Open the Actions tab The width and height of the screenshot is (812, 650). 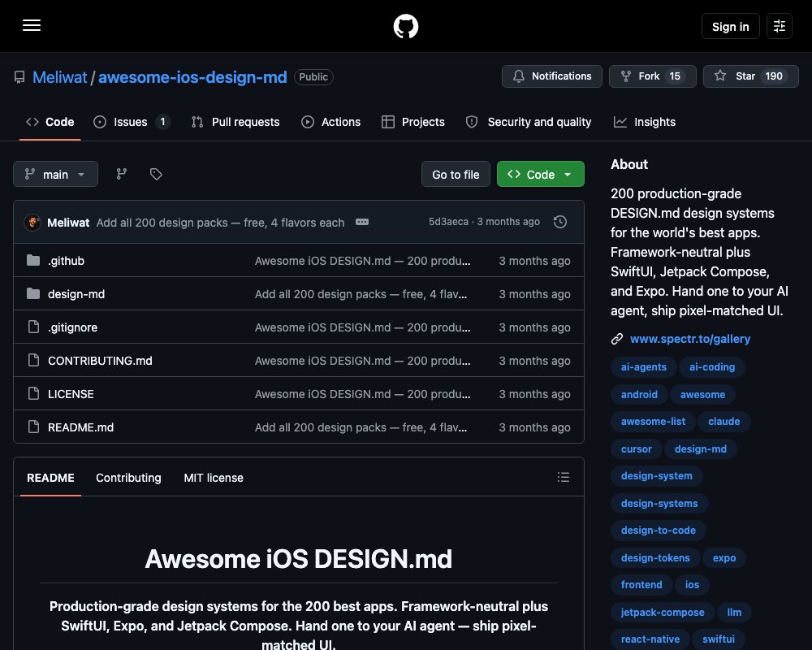(331, 122)
